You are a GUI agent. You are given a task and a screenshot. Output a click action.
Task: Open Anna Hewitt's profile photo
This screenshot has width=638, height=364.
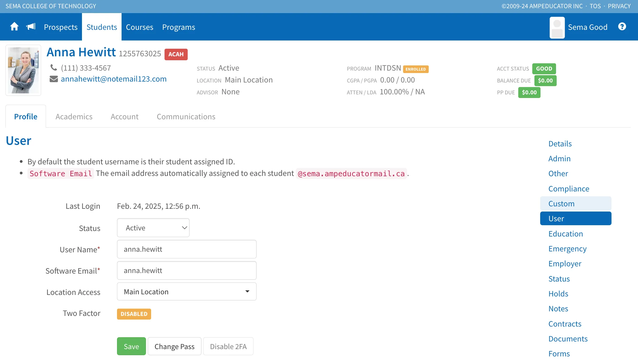tap(23, 70)
